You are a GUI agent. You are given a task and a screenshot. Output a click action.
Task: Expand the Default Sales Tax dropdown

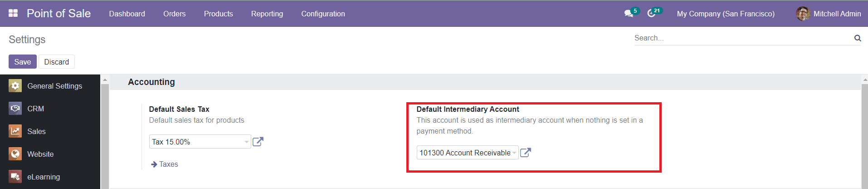pos(246,142)
